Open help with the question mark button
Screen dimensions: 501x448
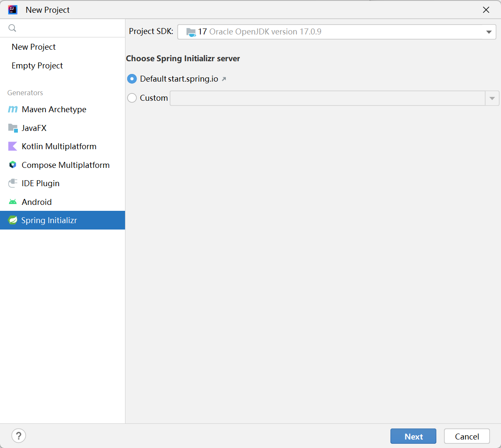click(19, 436)
